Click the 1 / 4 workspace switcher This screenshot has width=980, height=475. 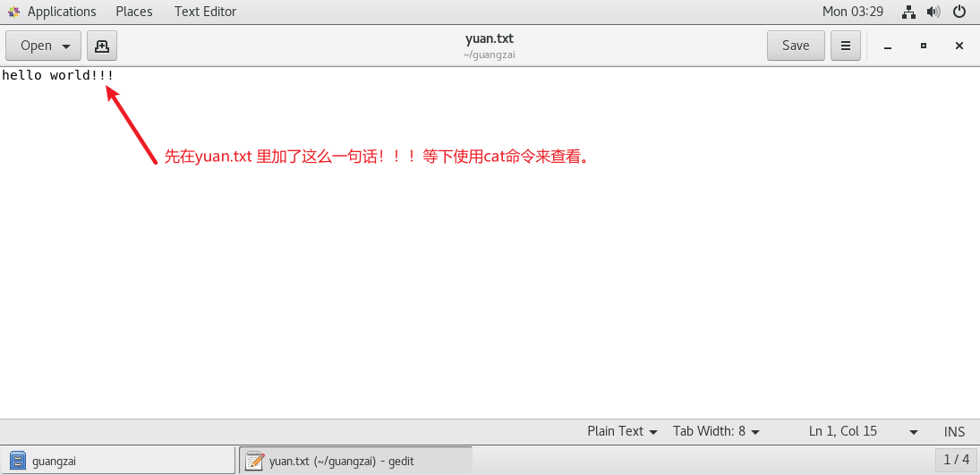point(956,460)
